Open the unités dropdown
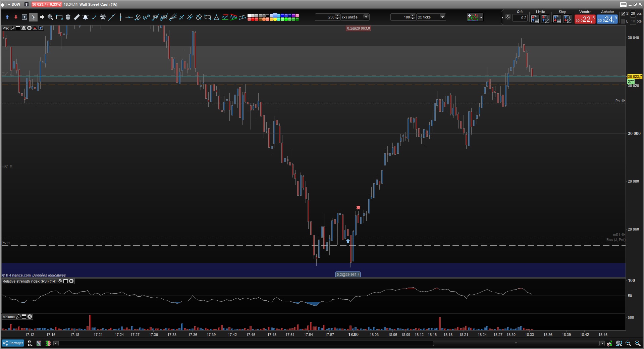644x349 pixels. pyautogui.click(x=366, y=17)
